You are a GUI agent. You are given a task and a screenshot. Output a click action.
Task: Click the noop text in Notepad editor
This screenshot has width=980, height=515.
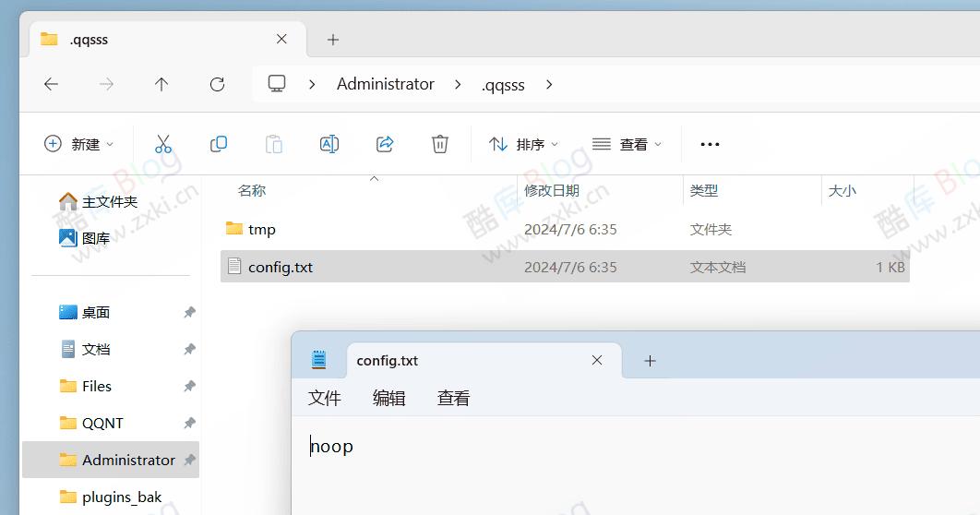(332, 447)
